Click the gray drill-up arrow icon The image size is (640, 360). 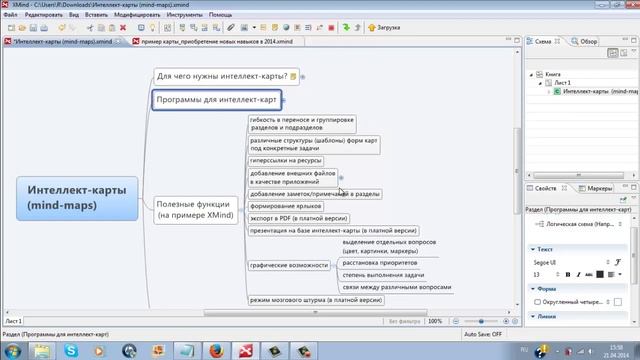point(358,27)
